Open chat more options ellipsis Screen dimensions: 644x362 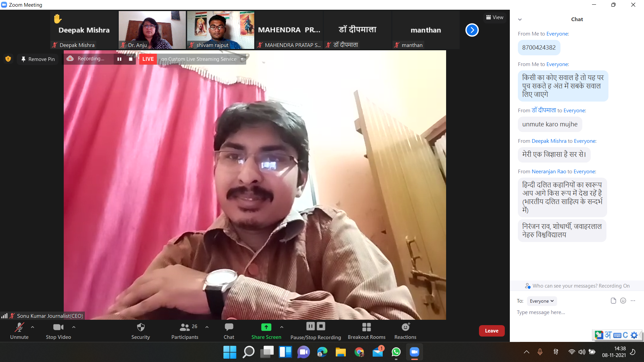tap(633, 301)
